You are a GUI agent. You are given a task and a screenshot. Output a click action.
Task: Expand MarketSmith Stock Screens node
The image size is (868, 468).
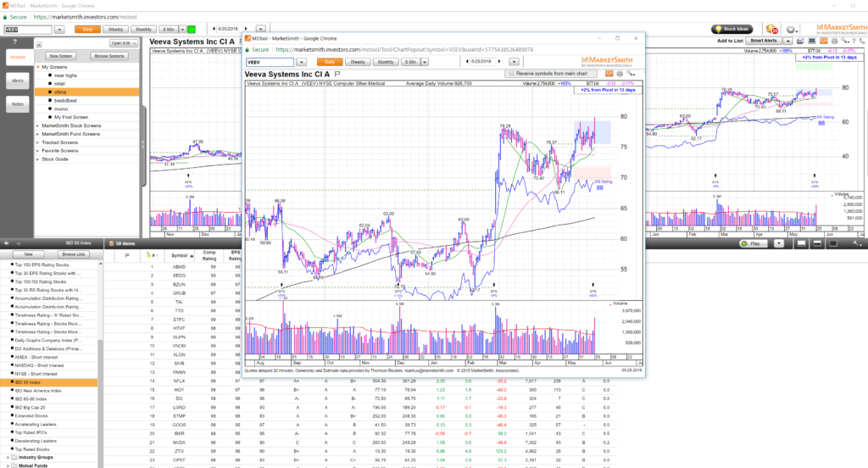(38, 125)
